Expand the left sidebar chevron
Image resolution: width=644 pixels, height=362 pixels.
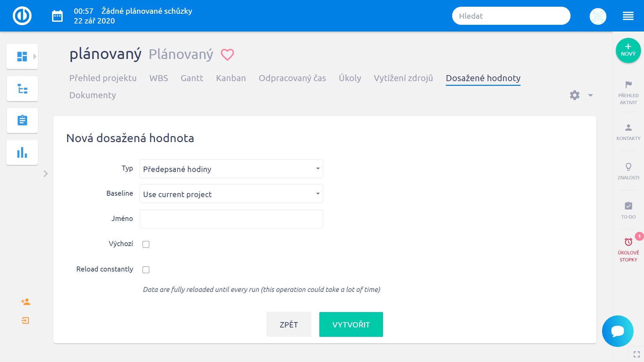tap(46, 174)
